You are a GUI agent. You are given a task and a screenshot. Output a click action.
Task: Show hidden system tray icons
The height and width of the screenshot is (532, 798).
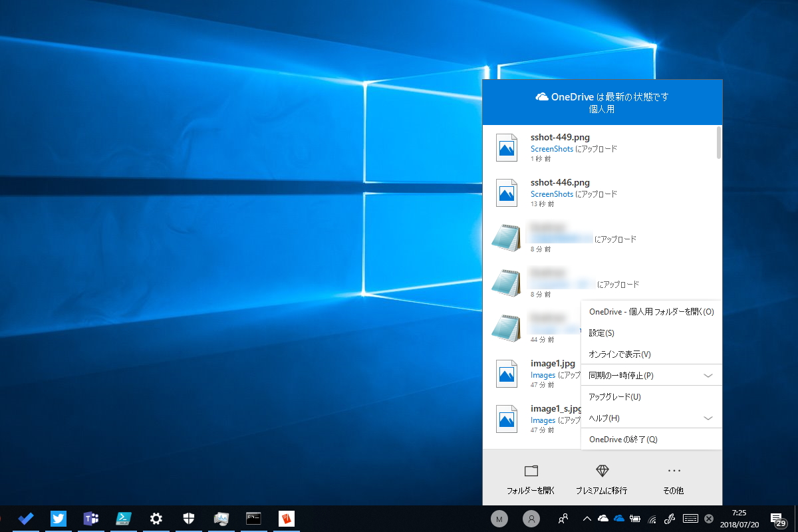587,519
